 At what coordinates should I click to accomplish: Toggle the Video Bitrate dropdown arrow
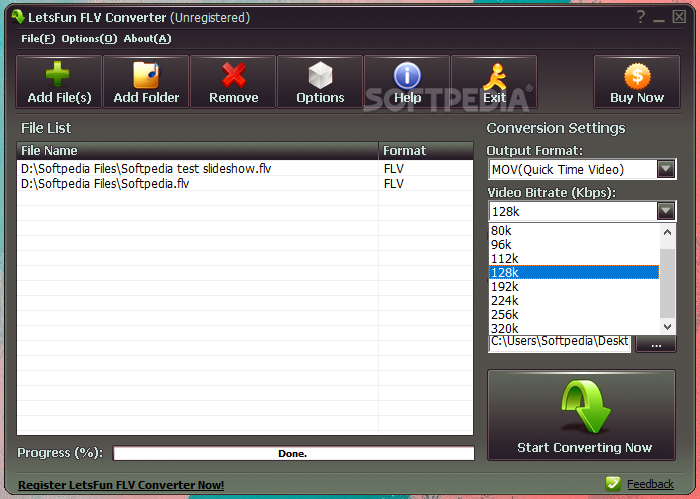(666, 211)
